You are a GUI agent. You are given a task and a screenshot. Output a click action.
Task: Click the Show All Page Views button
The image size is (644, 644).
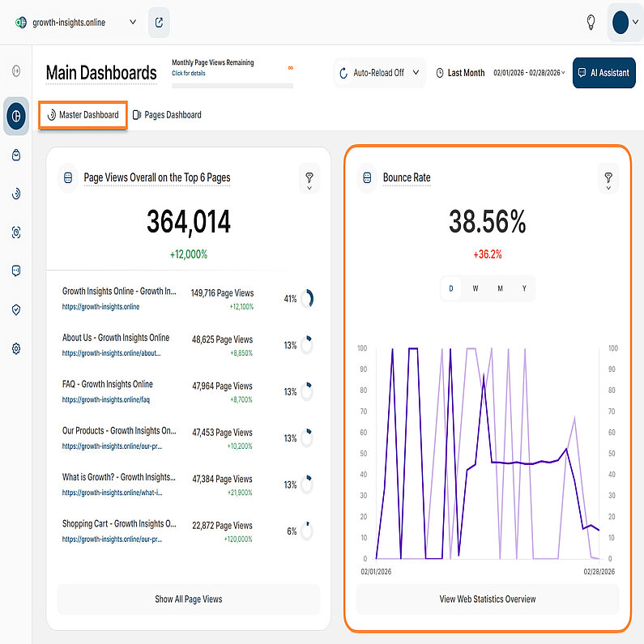(188, 599)
